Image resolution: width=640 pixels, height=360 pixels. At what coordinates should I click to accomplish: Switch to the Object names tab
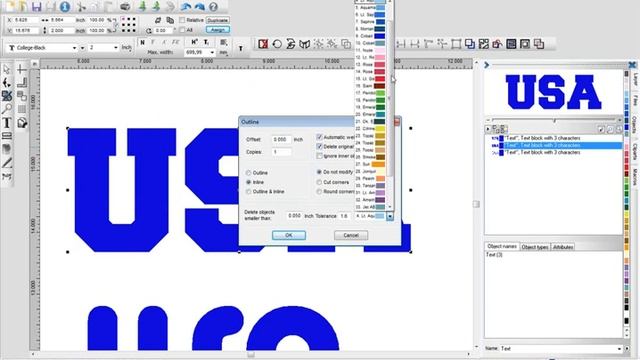pos(502,247)
